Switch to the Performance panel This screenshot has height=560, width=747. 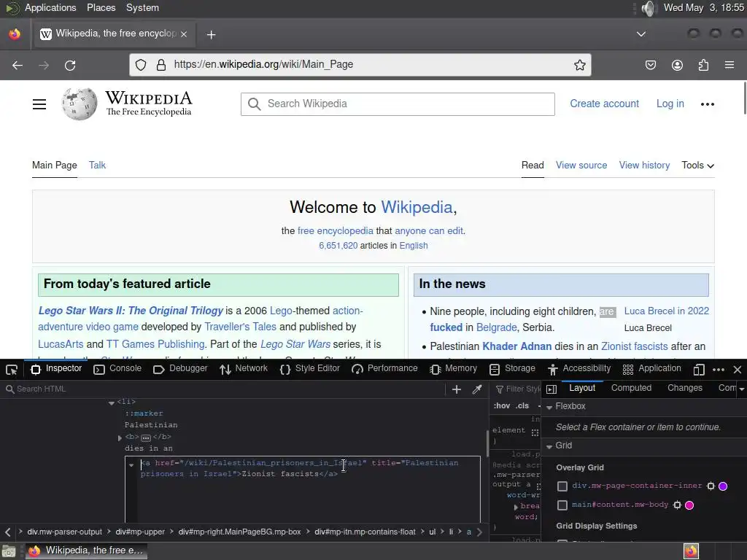tap(384, 369)
